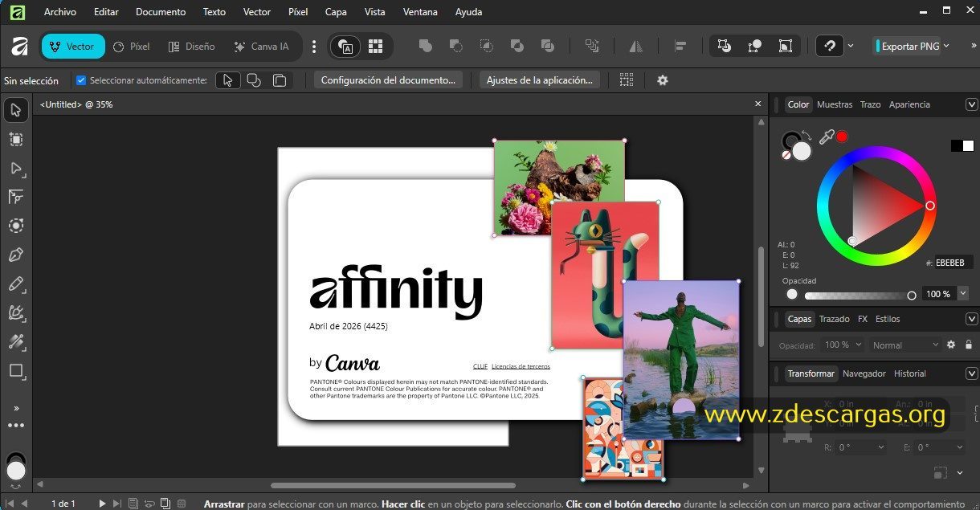Image resolution: width=980 pixels, height=510 pixels.
Task: Toggle snapping magnet button
Action: (x=830, y=47)
